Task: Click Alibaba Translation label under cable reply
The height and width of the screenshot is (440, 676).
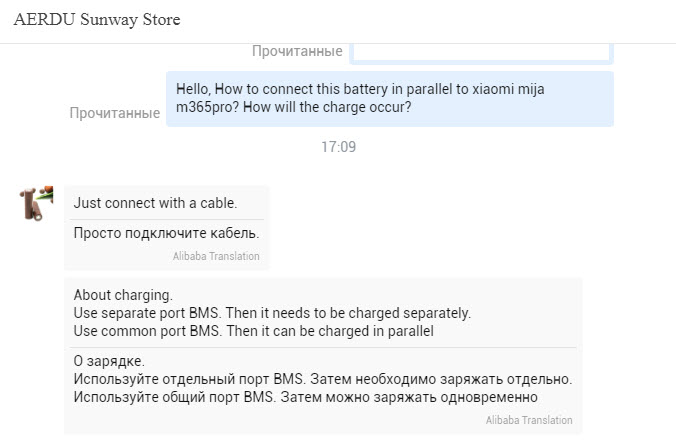Action: pos(216,256)
